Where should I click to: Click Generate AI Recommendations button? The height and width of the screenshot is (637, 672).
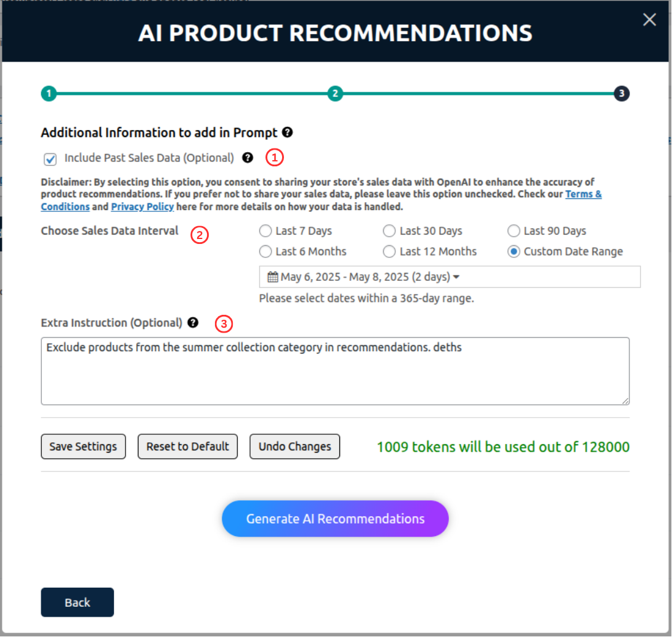click(335, 519)
